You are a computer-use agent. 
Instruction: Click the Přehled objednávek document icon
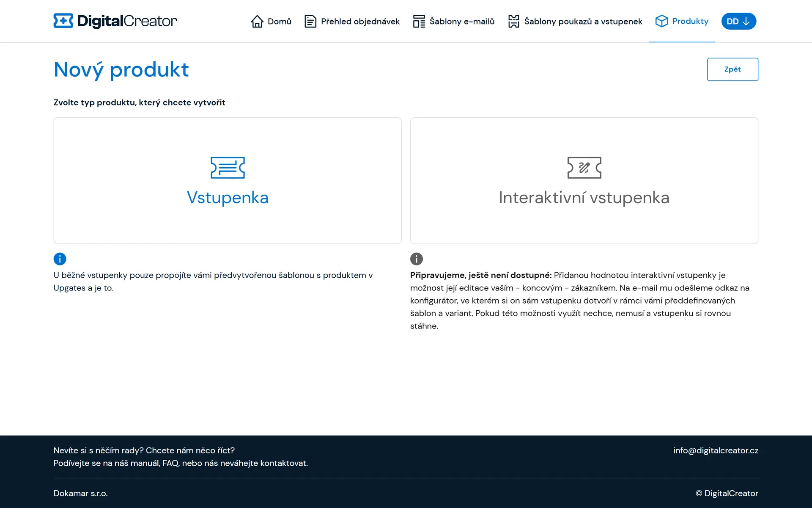click(x=310, y=21)
